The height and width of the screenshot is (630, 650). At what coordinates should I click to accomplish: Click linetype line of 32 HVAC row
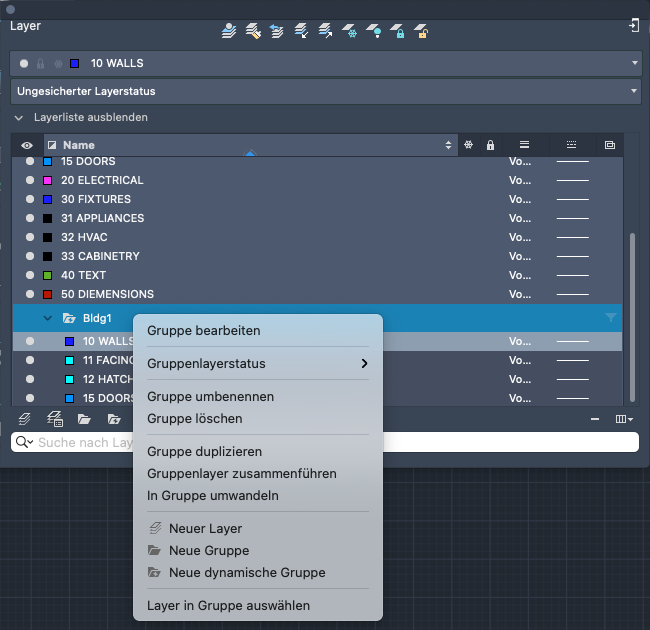(572, 237)
